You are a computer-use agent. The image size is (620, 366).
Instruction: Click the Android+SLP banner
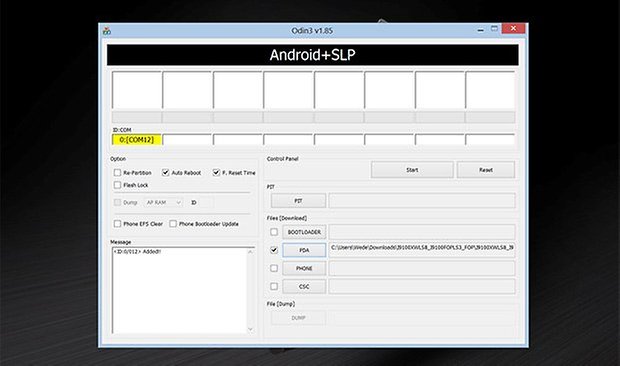pos(312,55)
